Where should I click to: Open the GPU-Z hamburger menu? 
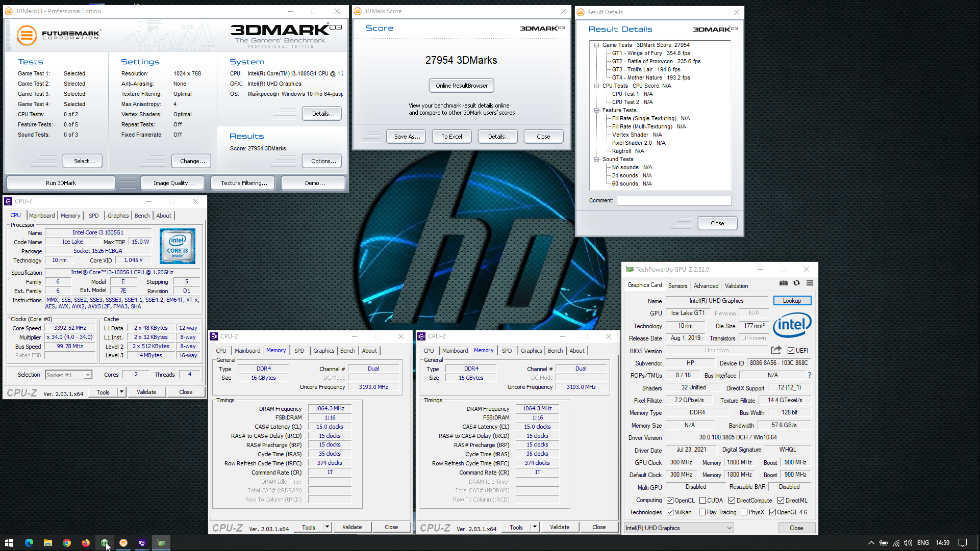coord(810,283)
